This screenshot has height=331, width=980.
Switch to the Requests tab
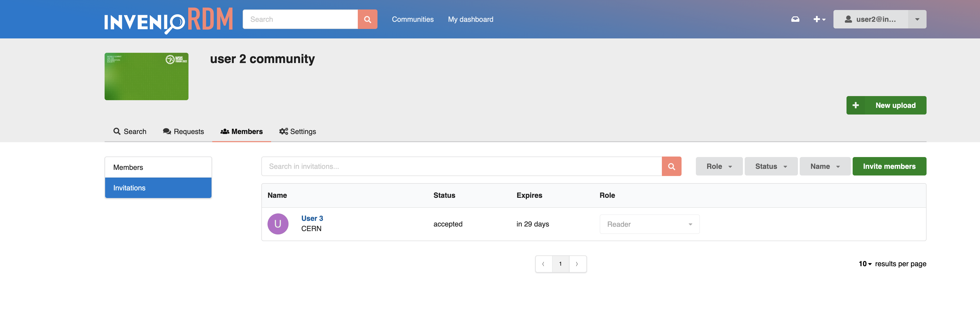[x=183, y=131]
